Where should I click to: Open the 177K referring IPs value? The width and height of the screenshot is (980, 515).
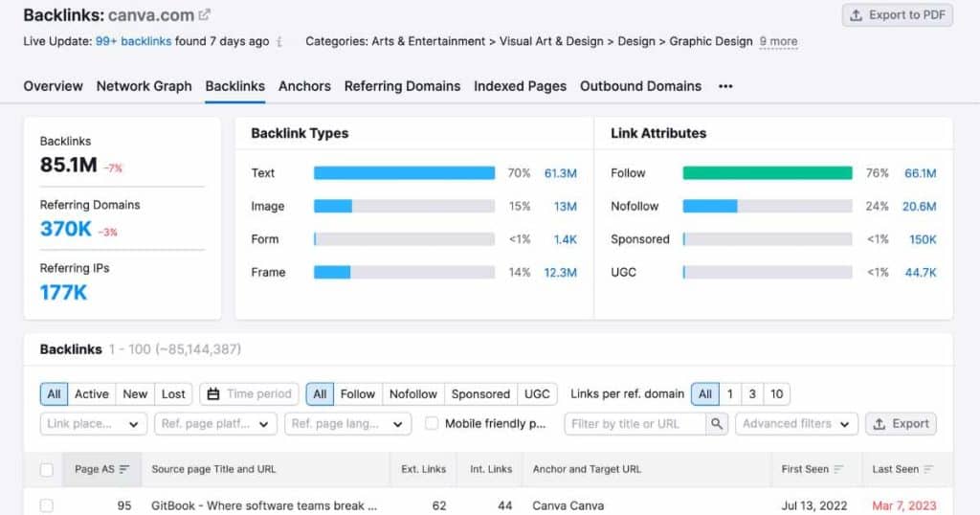click(64, 293)
